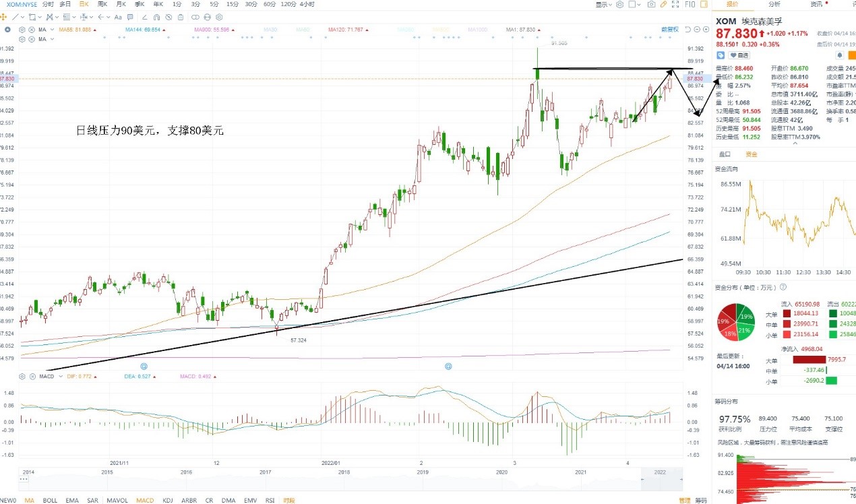
Task: Toggle MA900 line visibility
Action: [214, 30]
